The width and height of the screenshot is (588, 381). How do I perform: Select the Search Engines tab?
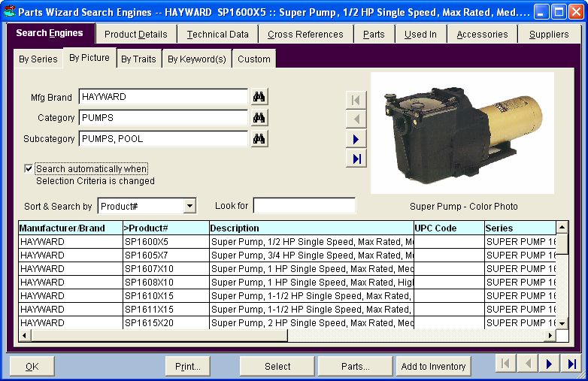pos(50,33)
